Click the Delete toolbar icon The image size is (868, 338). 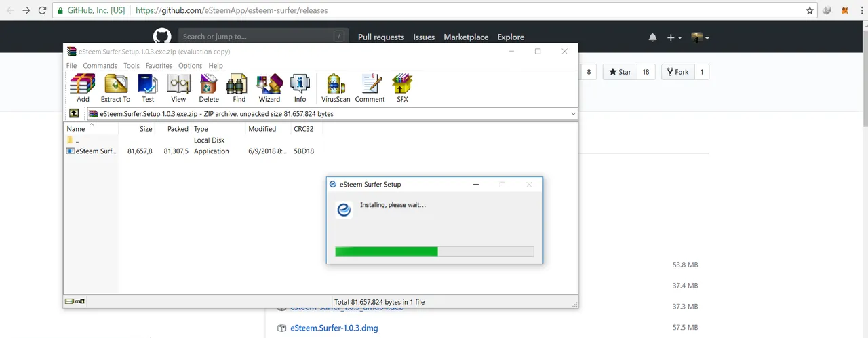(209, 88)
